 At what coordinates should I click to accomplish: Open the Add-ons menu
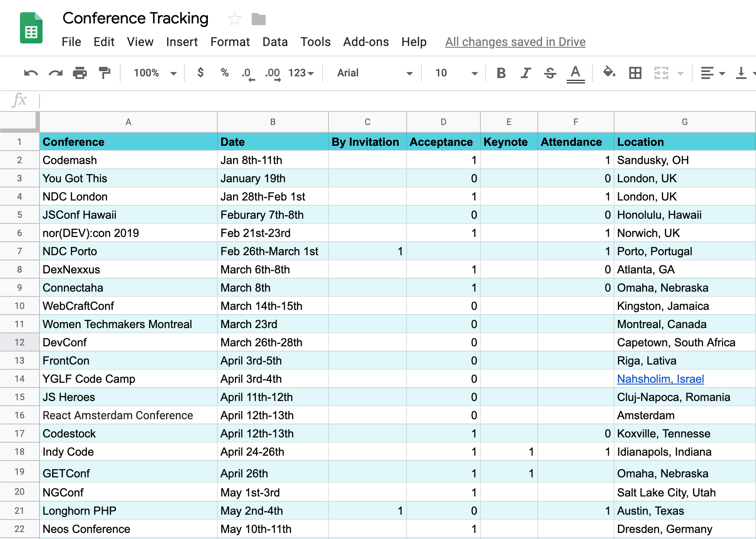(x=366, y=42)
